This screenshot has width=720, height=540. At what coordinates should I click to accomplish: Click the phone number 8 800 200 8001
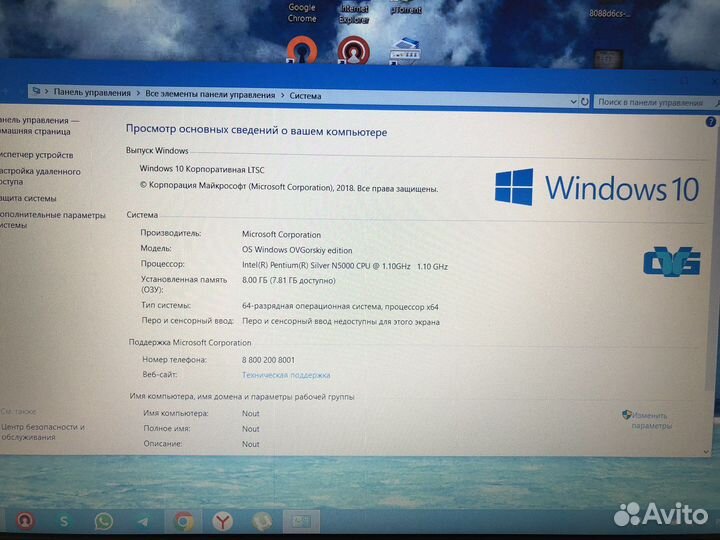point(268,360)
